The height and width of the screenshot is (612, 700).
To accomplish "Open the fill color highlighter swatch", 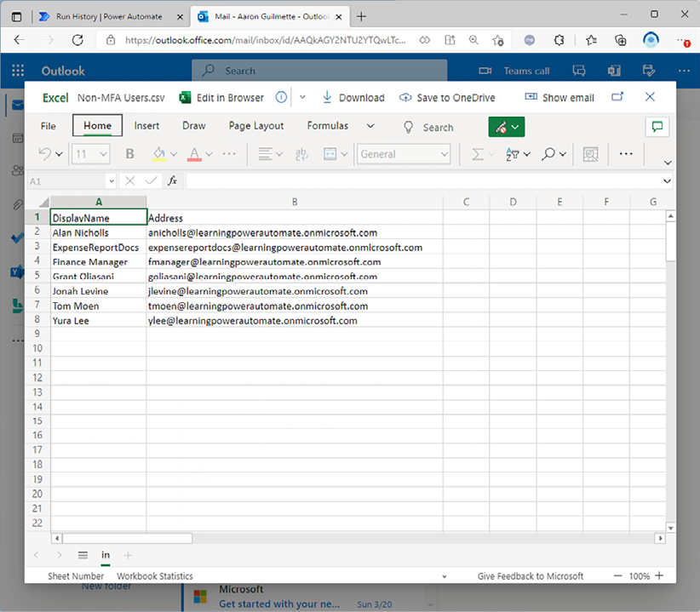I will [x=158, y=154].
